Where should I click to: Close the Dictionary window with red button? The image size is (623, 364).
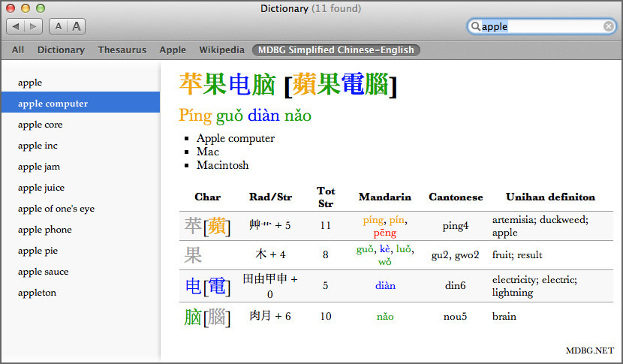11,8
